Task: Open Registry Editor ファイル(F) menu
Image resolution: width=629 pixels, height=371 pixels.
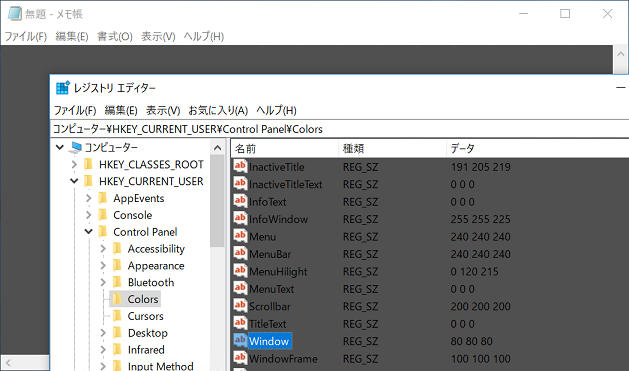Action: 75,110
